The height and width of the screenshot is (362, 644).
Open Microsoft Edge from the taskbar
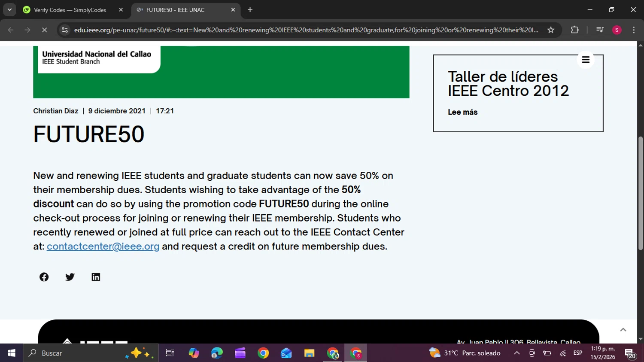coord(217,353)
